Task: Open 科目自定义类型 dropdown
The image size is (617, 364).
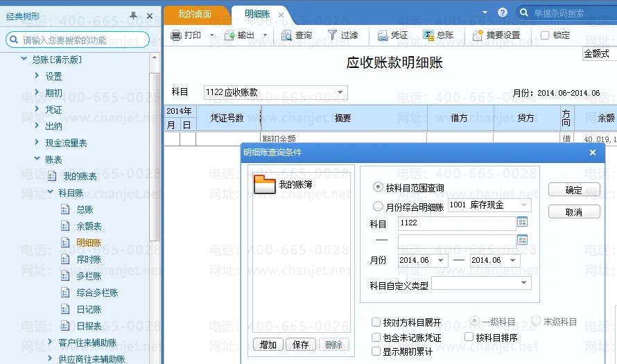Action: (523, 283)
